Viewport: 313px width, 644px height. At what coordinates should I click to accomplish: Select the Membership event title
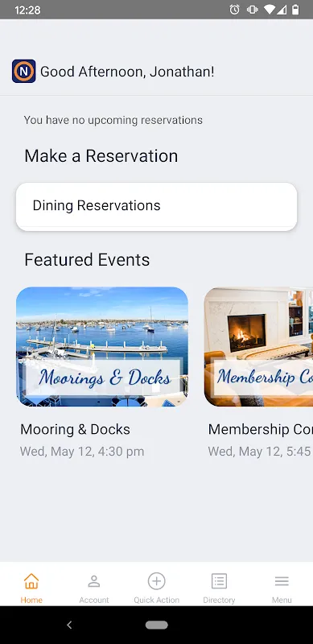click(261, 430)
